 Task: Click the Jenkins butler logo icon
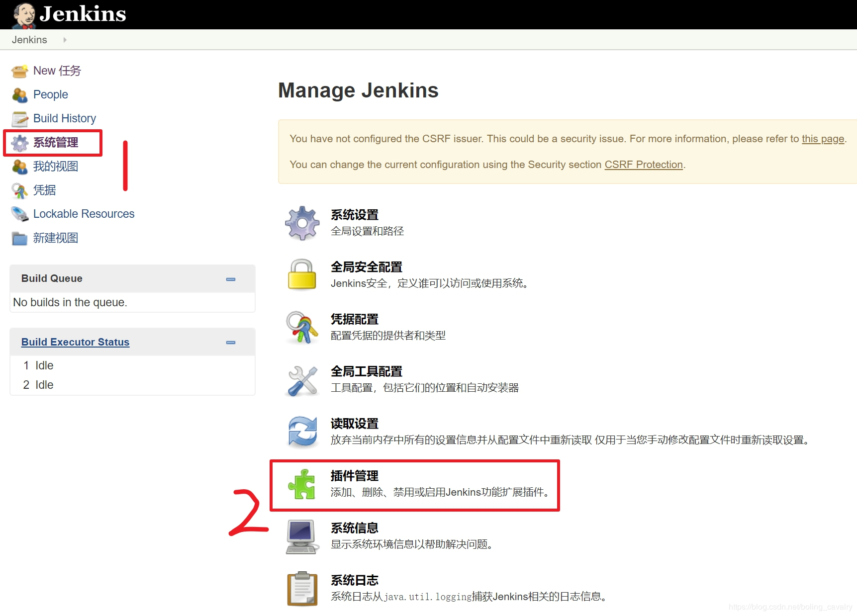(24, 15)
